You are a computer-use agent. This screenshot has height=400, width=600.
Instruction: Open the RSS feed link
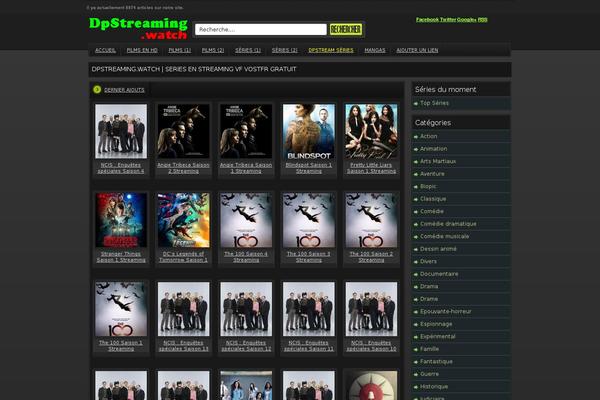[483, 20]
